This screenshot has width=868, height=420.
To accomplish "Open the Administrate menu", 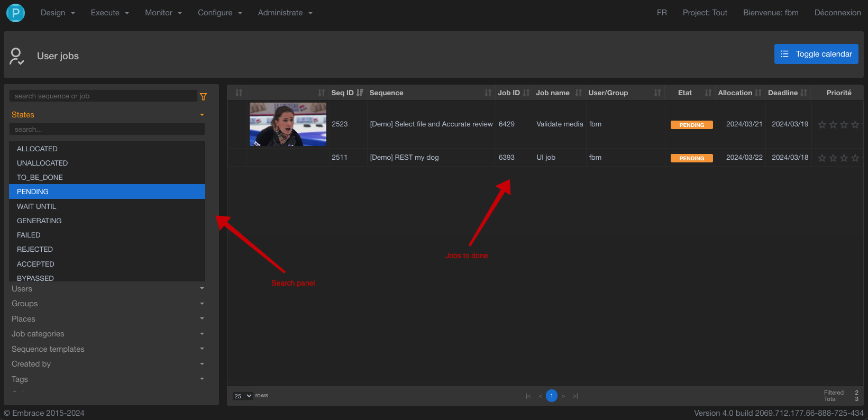I will coord(285,13).
